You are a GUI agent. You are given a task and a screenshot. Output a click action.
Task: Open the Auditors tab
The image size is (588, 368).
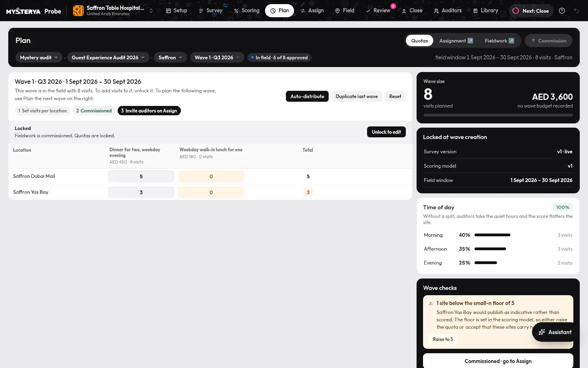(448, 11)
